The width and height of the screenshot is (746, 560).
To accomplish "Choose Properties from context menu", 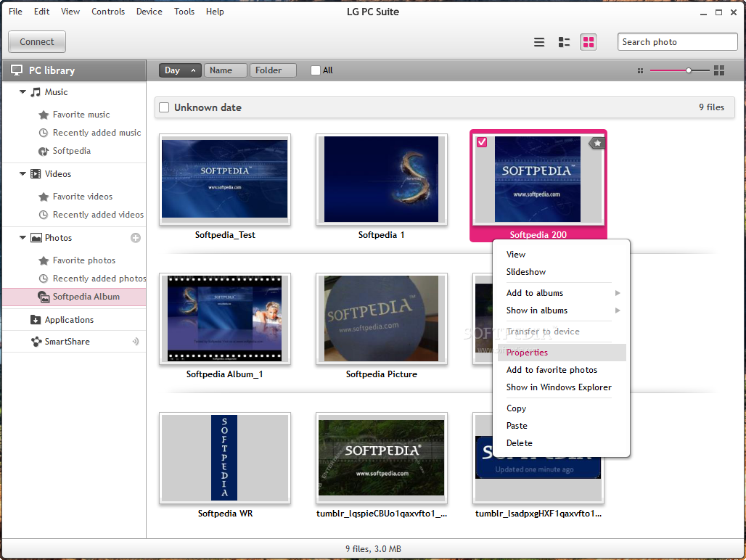I will pyautogui.click(x=562, y=353).
